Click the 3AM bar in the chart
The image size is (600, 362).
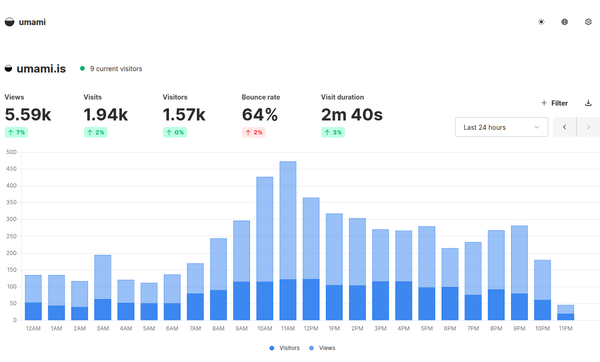pyautogui.click(x=103, y=287)
